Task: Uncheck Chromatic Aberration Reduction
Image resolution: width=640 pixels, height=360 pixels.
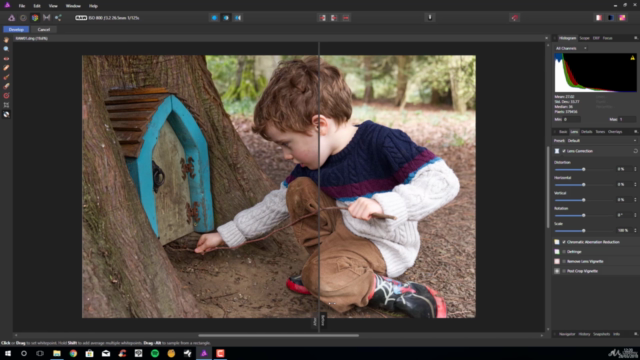Action: click(x=564, y=242)
